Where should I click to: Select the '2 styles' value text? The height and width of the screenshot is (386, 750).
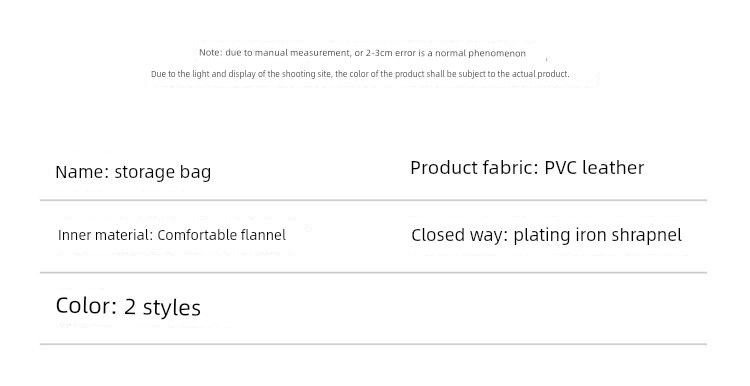click(x=162, y=307)
